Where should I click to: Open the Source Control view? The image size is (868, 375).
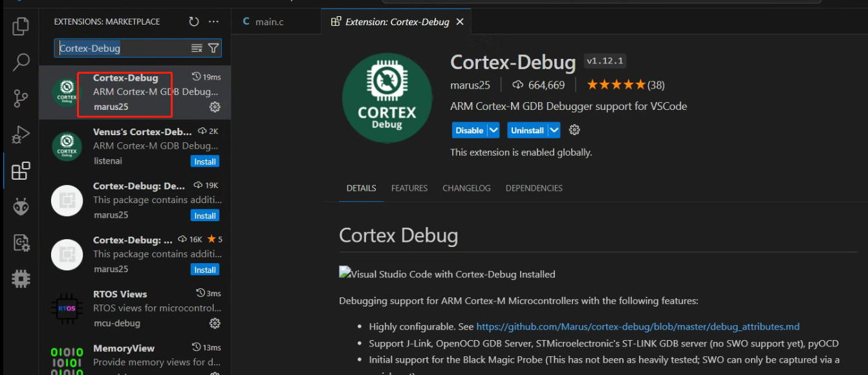[21, 99]
